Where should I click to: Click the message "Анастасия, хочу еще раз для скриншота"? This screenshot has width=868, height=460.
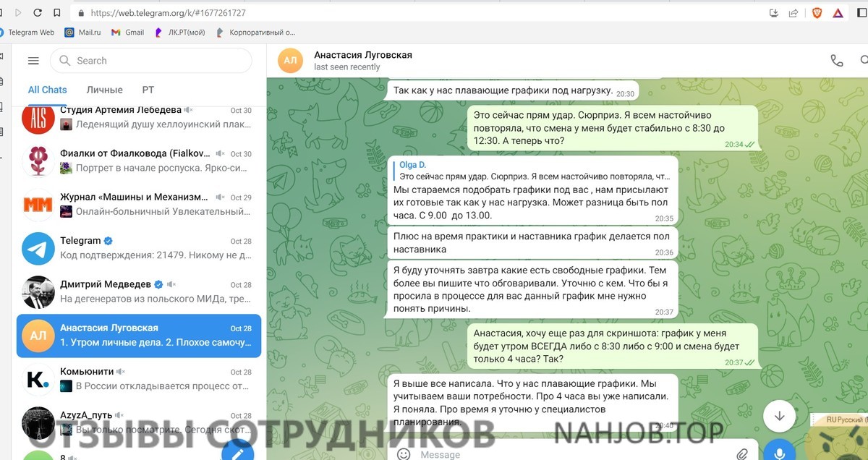[x=613, y=346]
